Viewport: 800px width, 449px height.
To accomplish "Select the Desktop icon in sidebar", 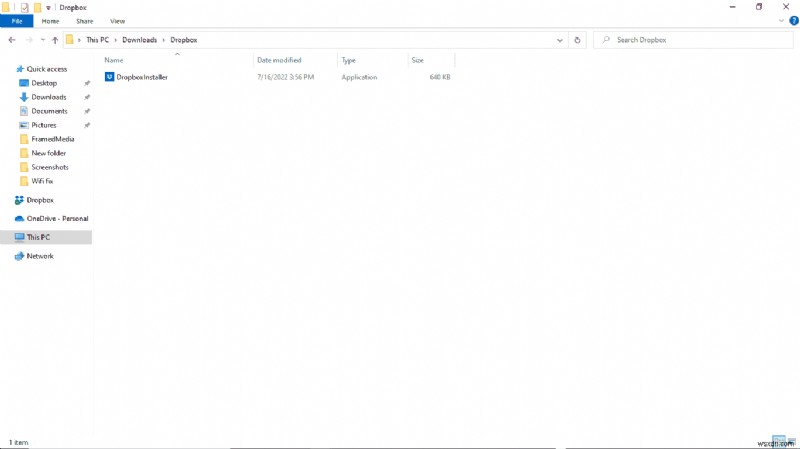I will [23, 83].
